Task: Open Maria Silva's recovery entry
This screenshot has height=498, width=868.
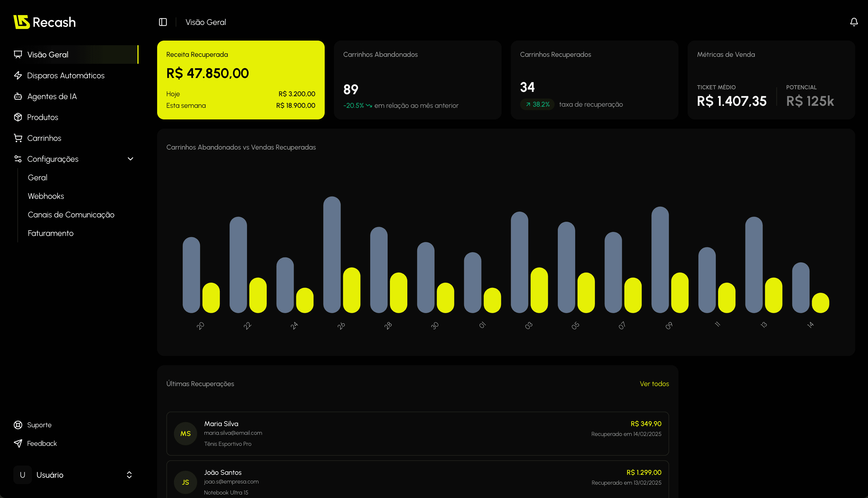Action: pyautogui.click(x=417, y=433)
